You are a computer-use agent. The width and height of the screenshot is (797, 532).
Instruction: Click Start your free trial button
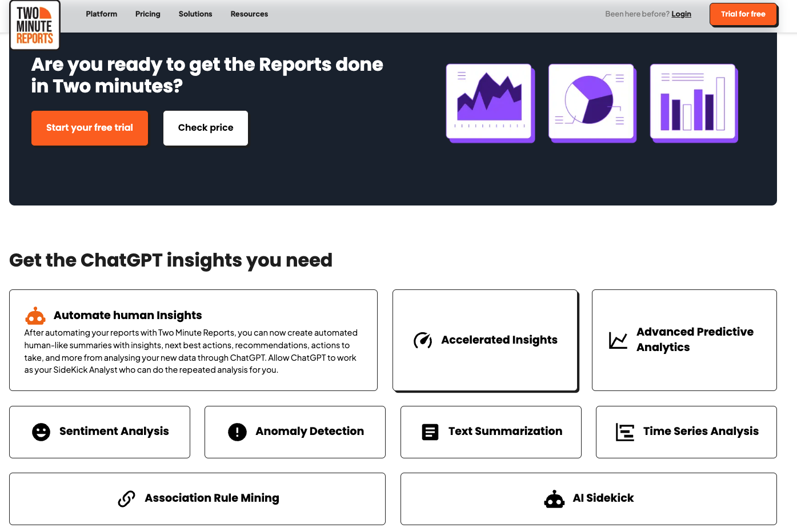(x=90, y=128)
